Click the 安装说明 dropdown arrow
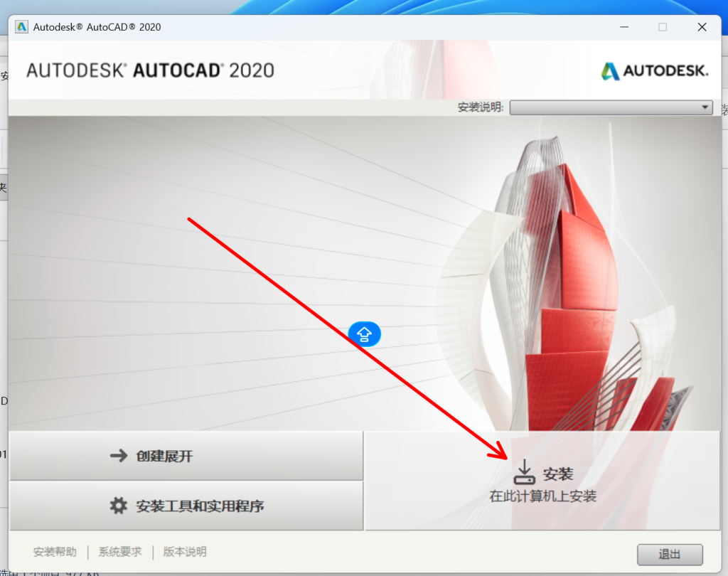Screen dimensions: 728x576 [x=705, y=107]
